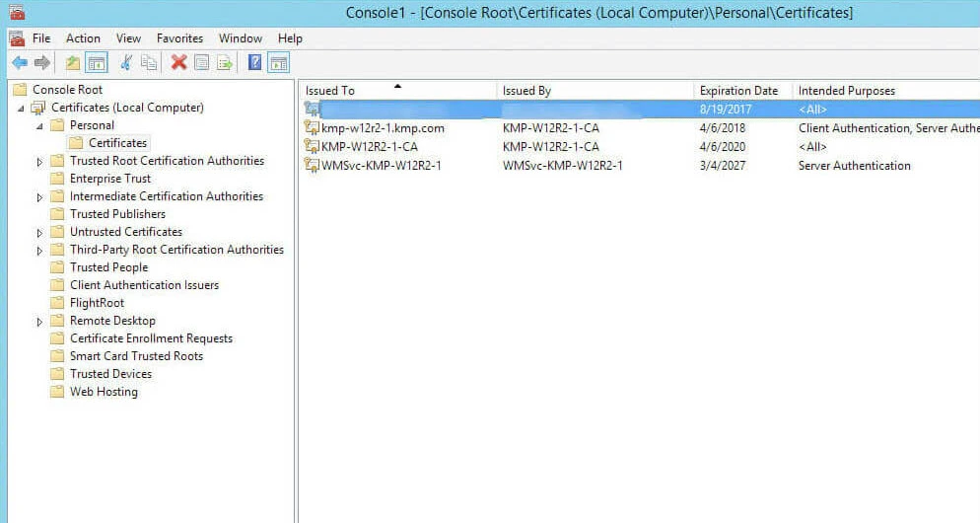Sort by Intended Purposes column header
The width and height of the screenshot is (980, 523).
[886, 91]
